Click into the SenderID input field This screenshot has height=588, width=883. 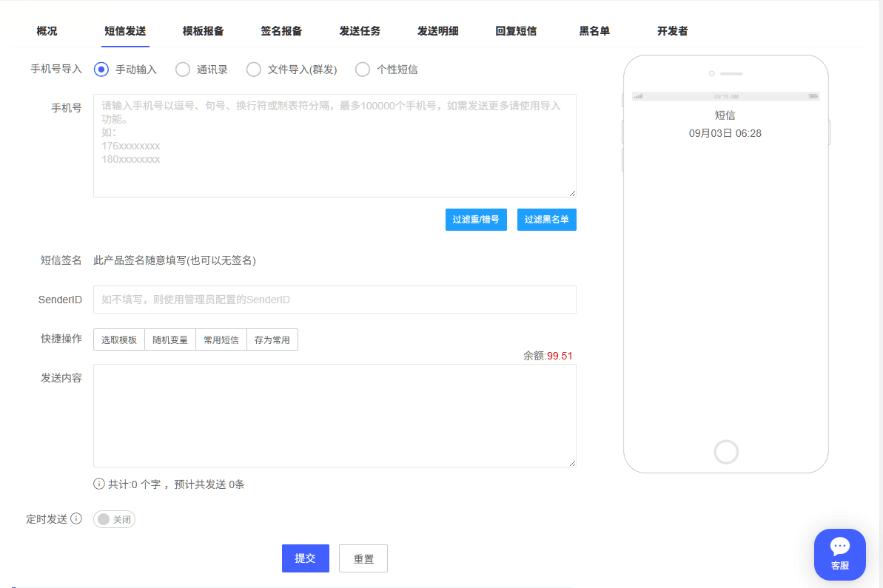[335, 300]
